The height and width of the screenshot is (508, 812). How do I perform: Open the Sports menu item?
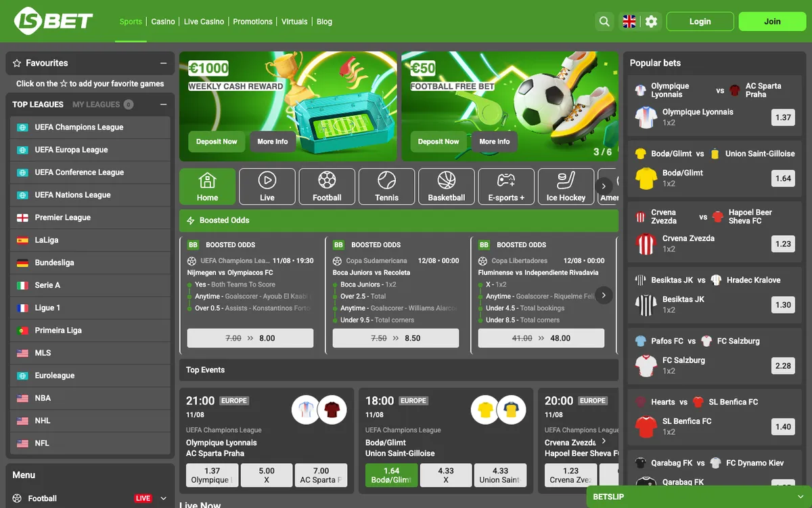[x=131, y=22]
